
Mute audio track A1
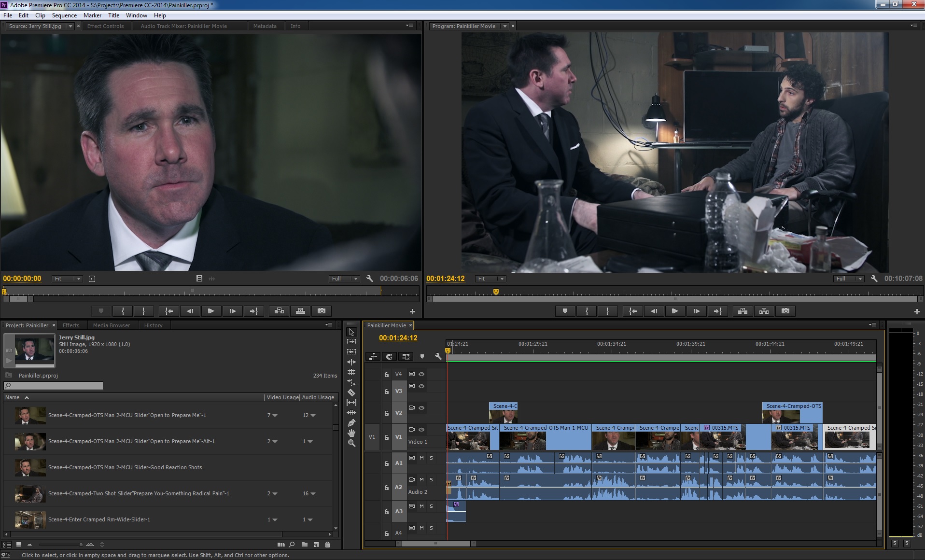coord(421,458)
